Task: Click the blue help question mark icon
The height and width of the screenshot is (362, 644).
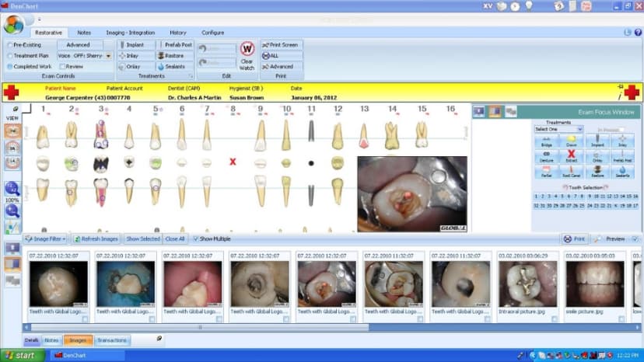Action: [x=638, y=33]
